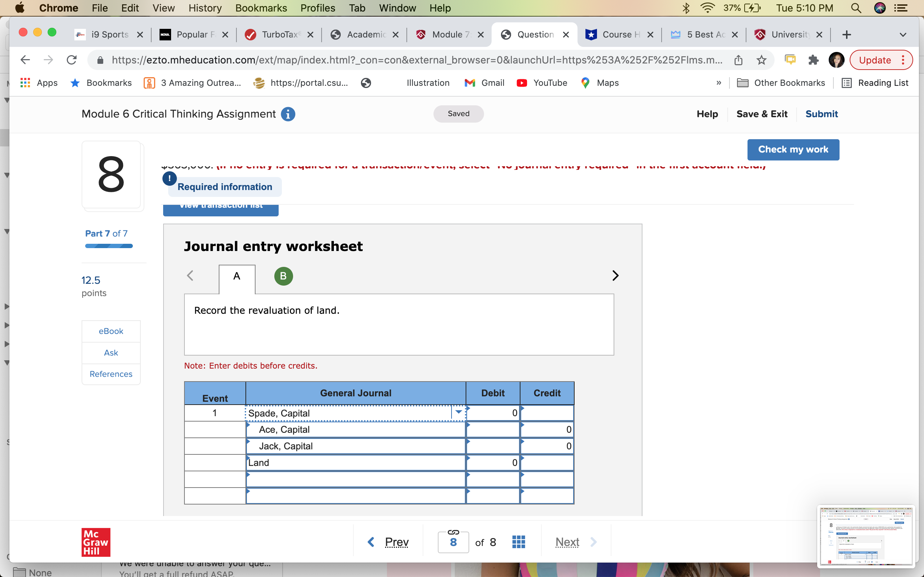The height and width of the screenshot is (577, 924).
Task: Open Spotlight search in the menu bar
Action: tap(856, 8)
